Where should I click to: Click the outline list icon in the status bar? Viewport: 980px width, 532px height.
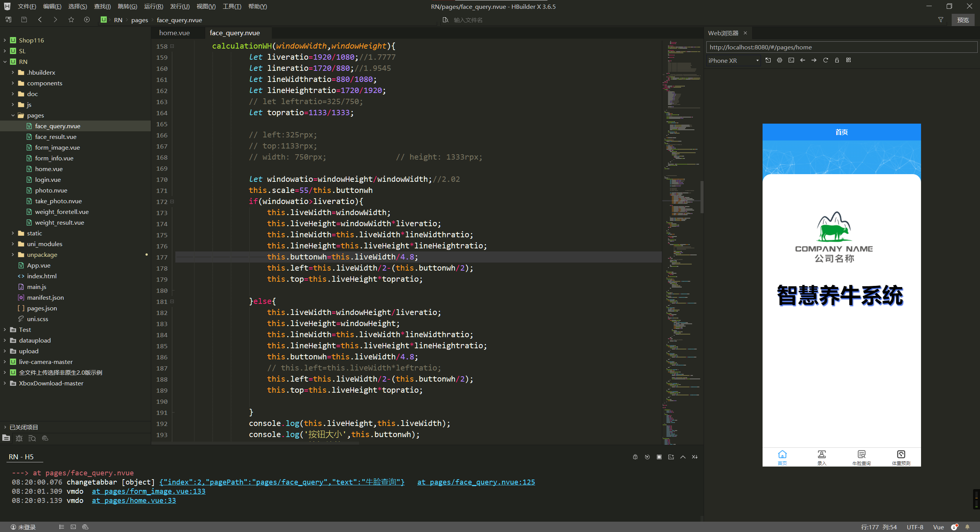61,527
